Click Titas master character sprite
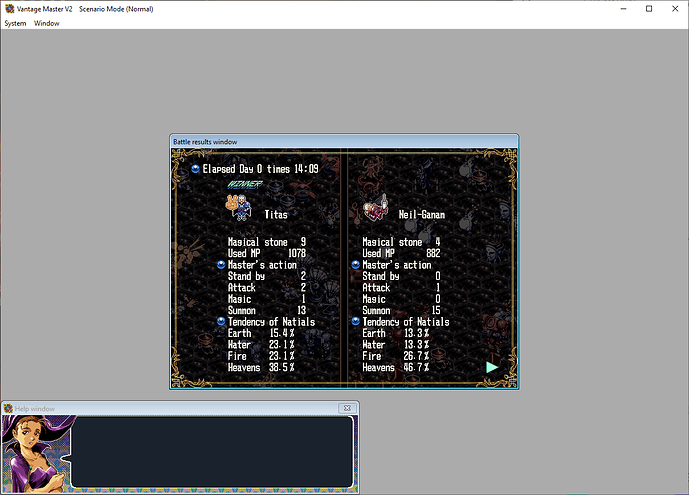 (x=239, y=207)
